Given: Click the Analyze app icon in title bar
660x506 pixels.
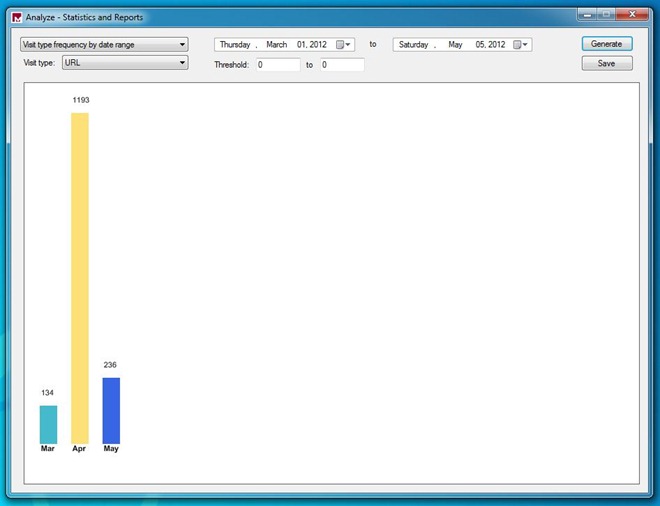Looking at the screenshot, I should coord(16,17).
